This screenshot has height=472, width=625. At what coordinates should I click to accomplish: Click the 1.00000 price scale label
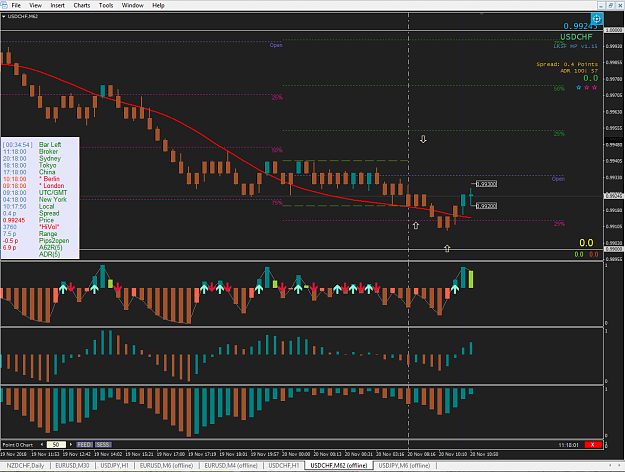coord(614,30)
